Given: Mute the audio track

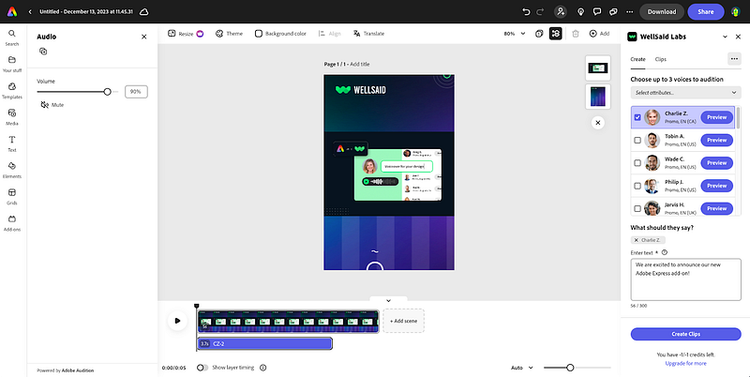Looking at the screenshot, I should pyautogui.click(x=52, y=105).
